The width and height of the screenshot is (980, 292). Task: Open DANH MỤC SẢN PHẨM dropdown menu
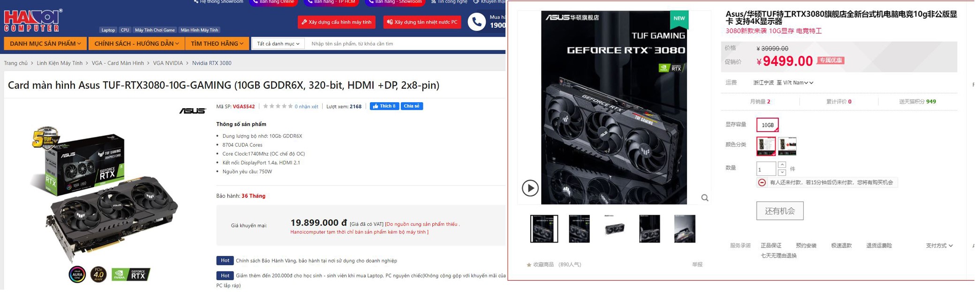point(45,44)
